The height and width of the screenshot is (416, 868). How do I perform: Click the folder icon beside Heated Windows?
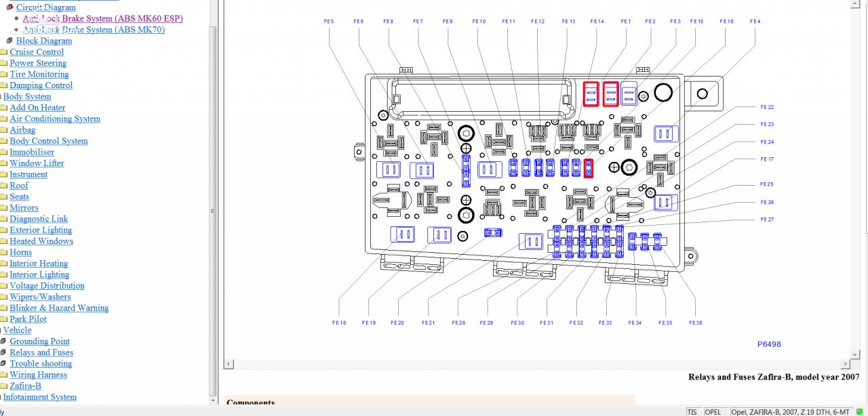(x=3, y=241)
